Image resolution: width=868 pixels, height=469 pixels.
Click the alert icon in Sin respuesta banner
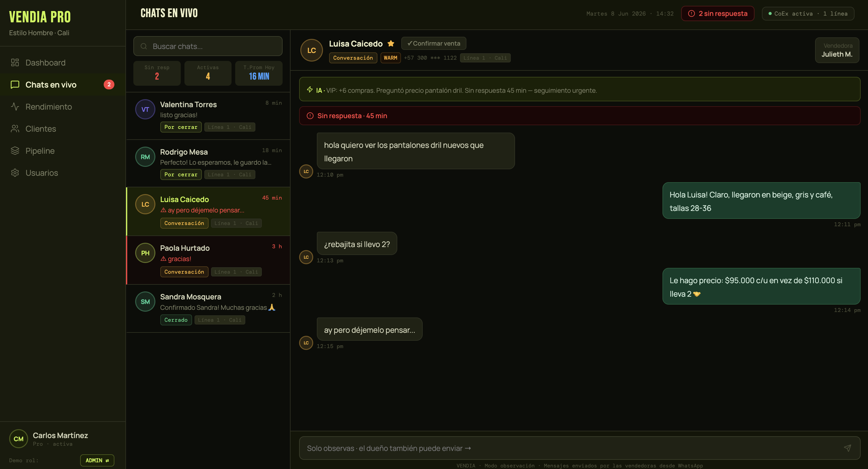pos(310,116)
